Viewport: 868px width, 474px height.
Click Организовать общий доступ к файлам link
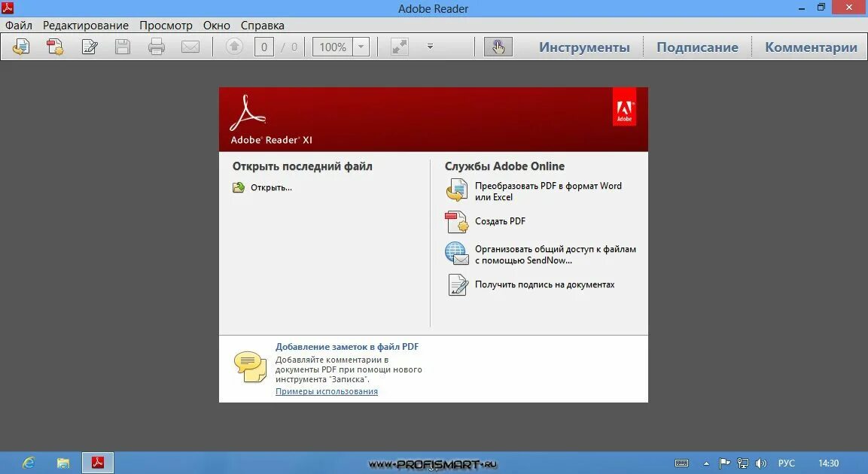[x=556, y=254]
